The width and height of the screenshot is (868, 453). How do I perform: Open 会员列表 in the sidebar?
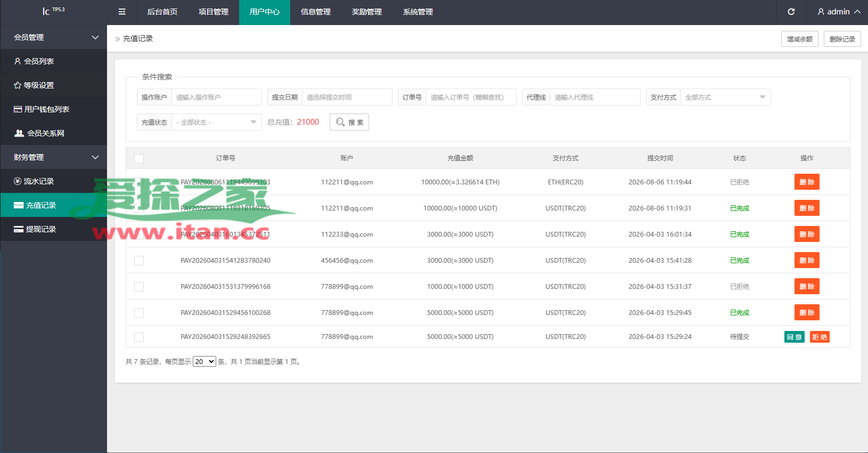(53, 61)
